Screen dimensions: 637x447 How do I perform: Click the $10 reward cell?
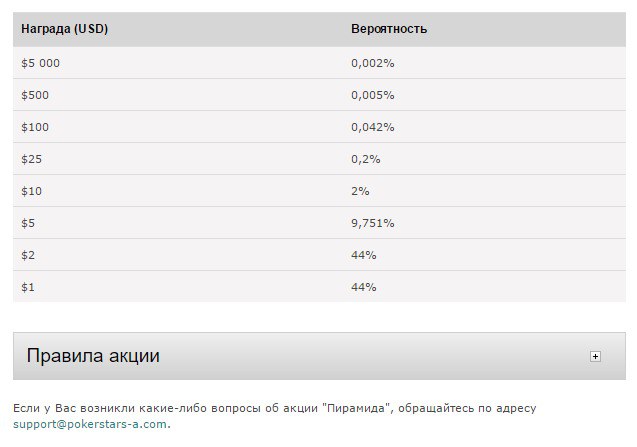[x=32, y=191]
